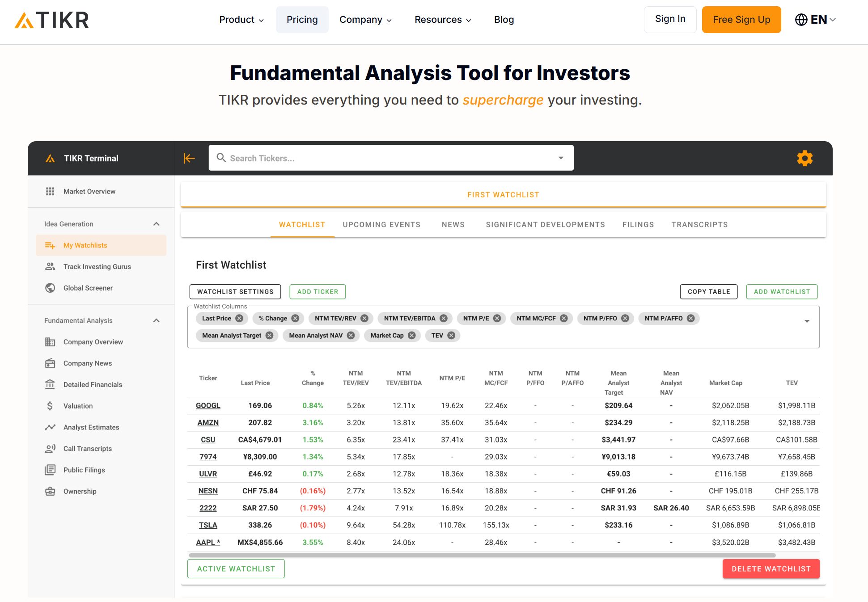Go to the Pricing page

302,20
